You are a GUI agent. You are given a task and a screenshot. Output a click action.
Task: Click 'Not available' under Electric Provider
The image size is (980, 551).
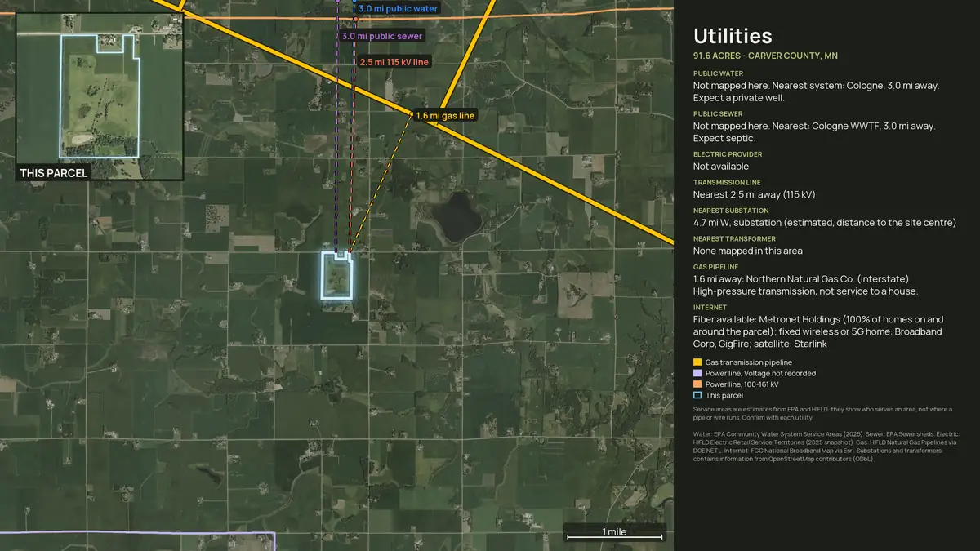point(721,167)
